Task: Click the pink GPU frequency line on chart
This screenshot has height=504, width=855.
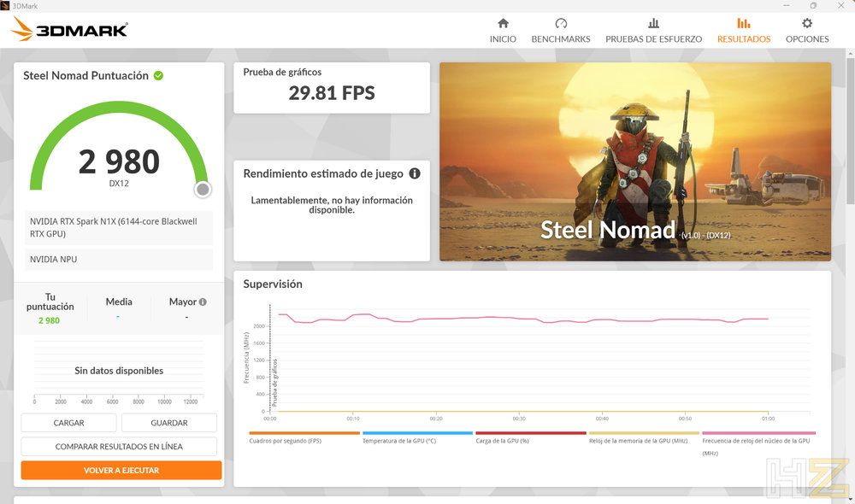Action: tap(523, 319)
